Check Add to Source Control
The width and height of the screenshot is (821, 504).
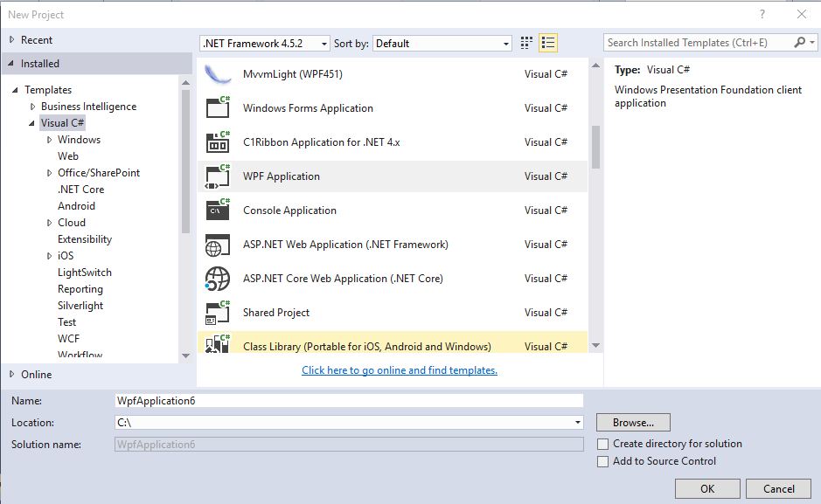coord(603,462)
